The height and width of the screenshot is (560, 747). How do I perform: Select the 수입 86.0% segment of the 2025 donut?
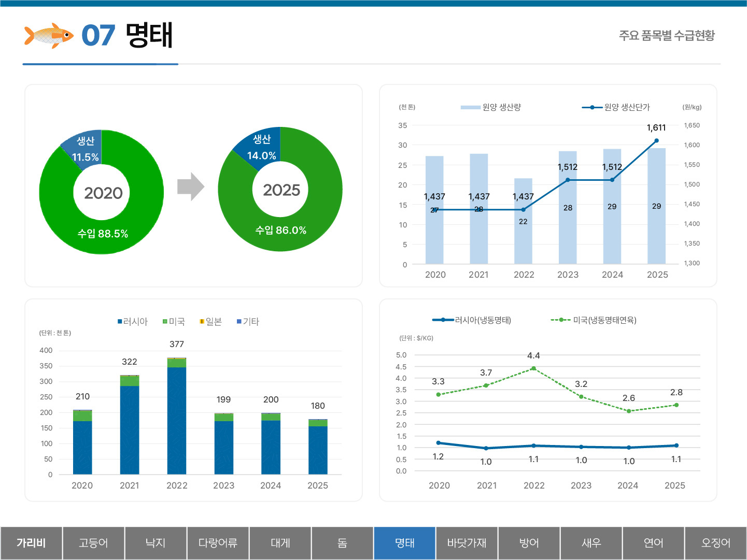tap(281, 231)
